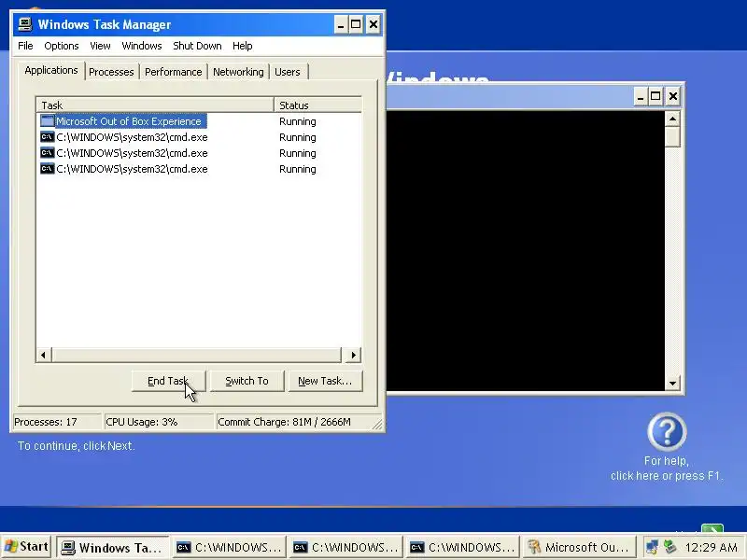Screen dimensions: 747x560
Task: Minimize the black console window
Action: pos(641,97)
